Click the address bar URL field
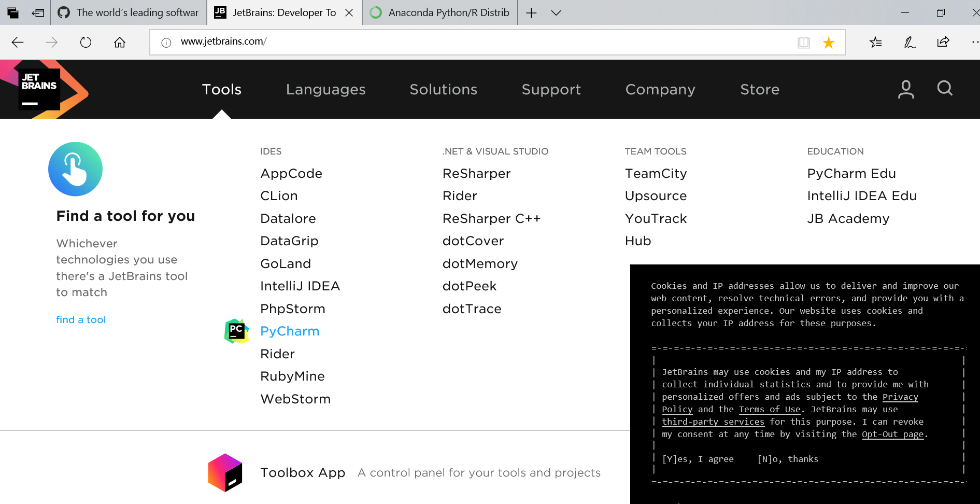The width and height of the screenshot is (980, 504). click(466, 42)
